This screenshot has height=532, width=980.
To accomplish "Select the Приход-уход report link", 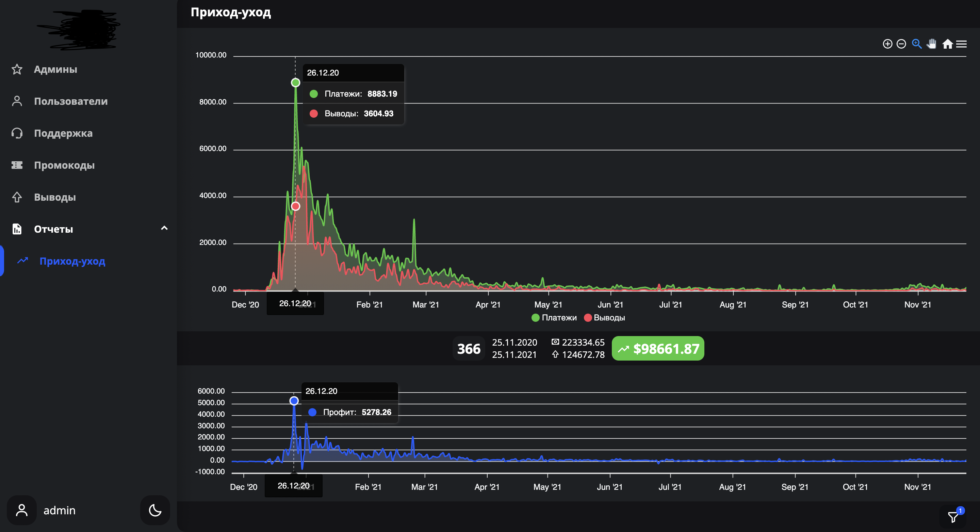I will pos(72,261).
